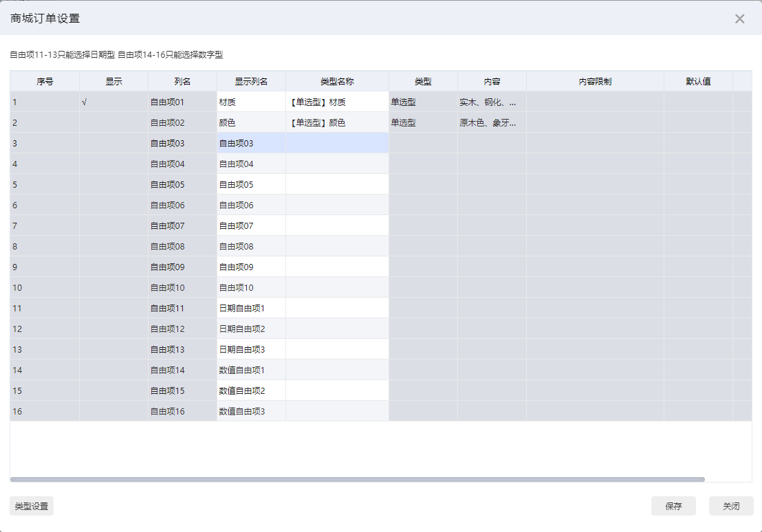
Task: Click the 默认值 column header
Action: click(x=698, y=81)
